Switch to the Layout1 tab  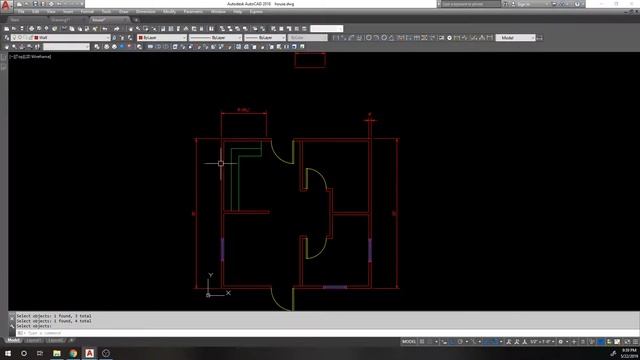pos(33,340)
